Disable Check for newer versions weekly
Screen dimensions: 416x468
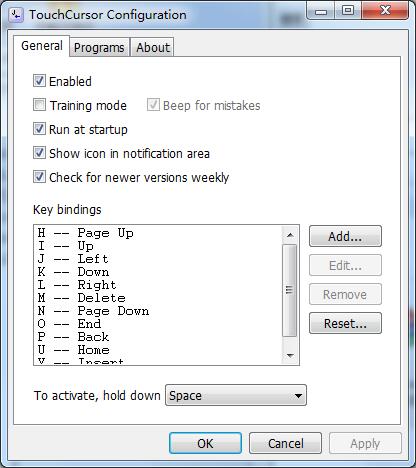click(x=39, y=177)
